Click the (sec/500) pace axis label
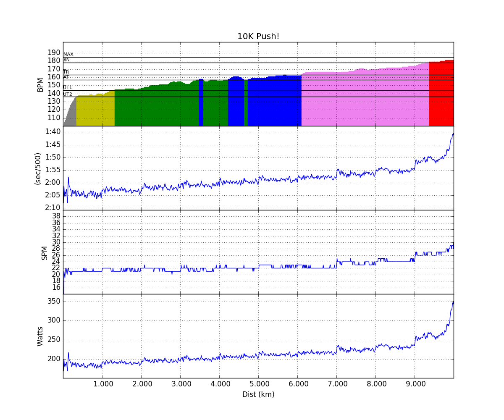Image resolution: width=504 pixels, height=420 pixels. pyautogui.click(x=37, y=168)
